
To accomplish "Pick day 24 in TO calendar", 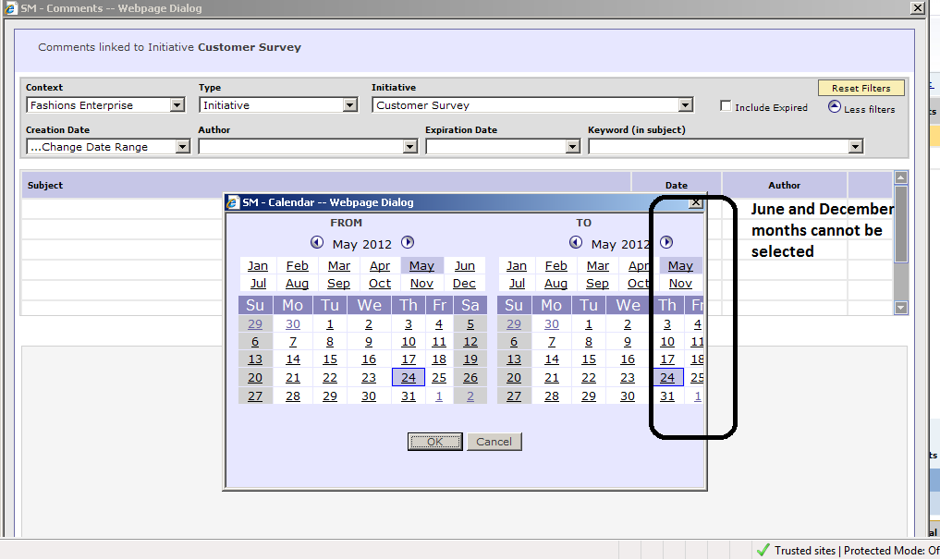I will coord(667,378).
